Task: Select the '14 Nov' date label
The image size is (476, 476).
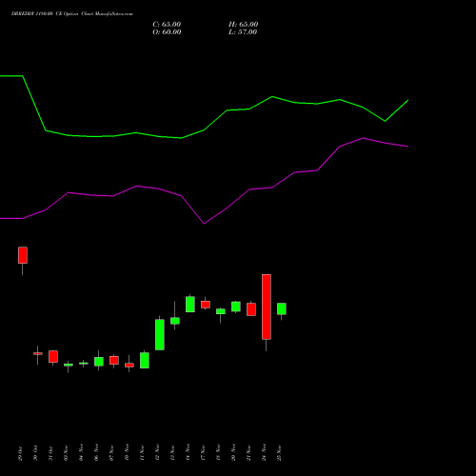Action: 188,453
